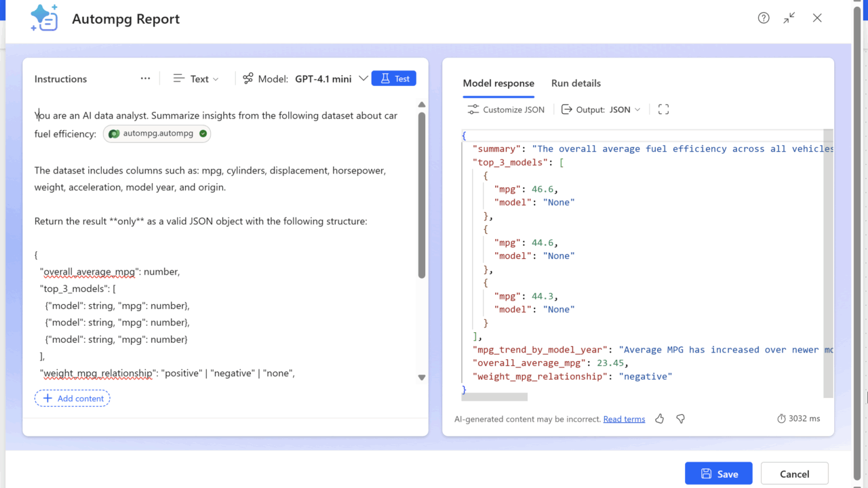868x488 pixels.
Task: Click the "Return the result **only**" instruction line
Action: point(201,221)
